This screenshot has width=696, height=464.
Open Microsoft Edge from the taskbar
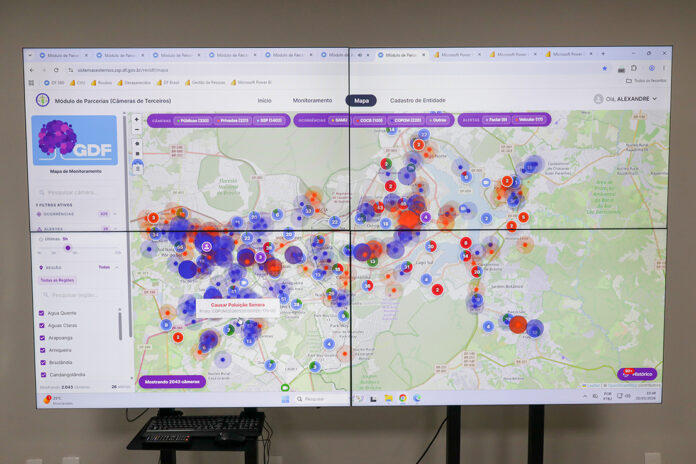coord(417,398)
